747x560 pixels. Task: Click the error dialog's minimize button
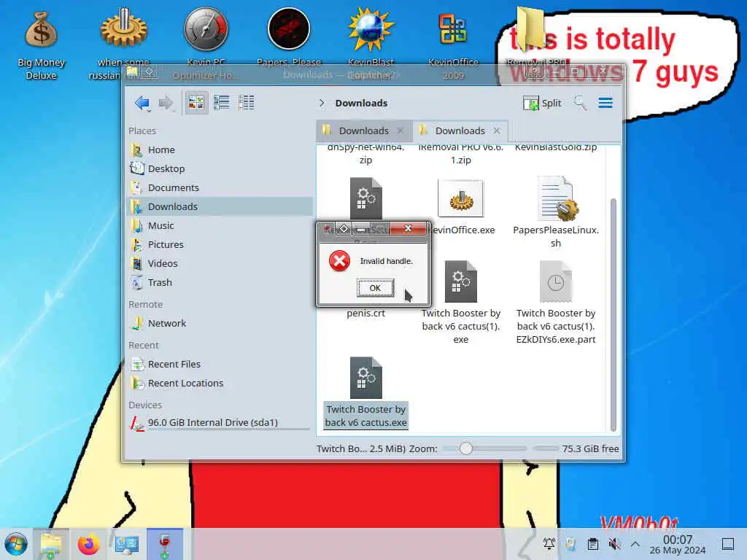(x=361, y=229)
